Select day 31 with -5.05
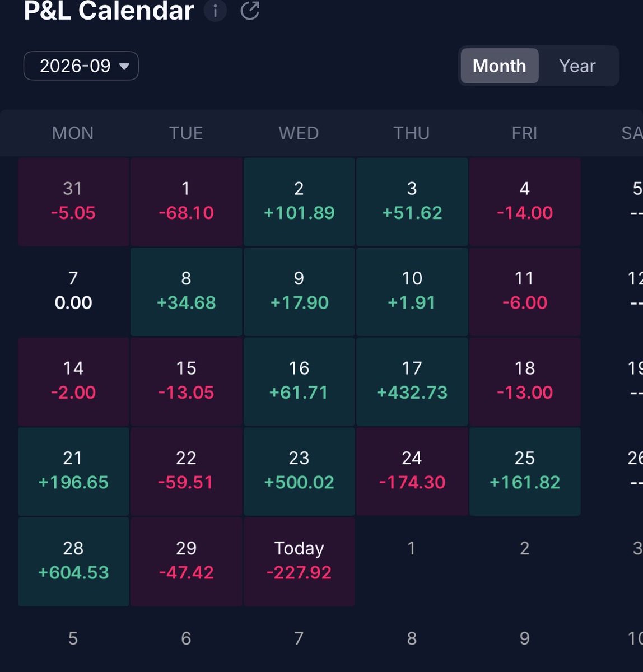The height and width of the screenshot is (672, 643). click(x=73, y=202)
